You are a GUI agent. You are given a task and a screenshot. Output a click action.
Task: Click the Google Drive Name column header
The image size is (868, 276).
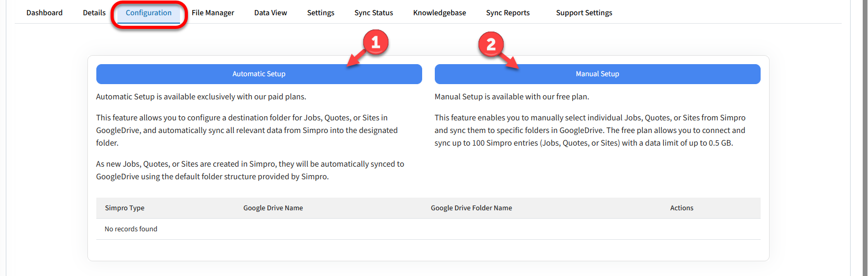pyautogui.click(x=273, y=208)
